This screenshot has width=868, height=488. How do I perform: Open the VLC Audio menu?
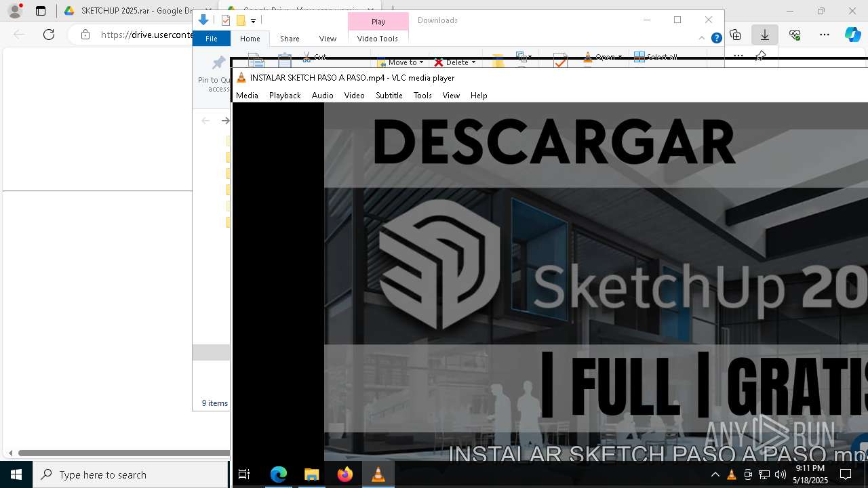click(x=323, y=96)
